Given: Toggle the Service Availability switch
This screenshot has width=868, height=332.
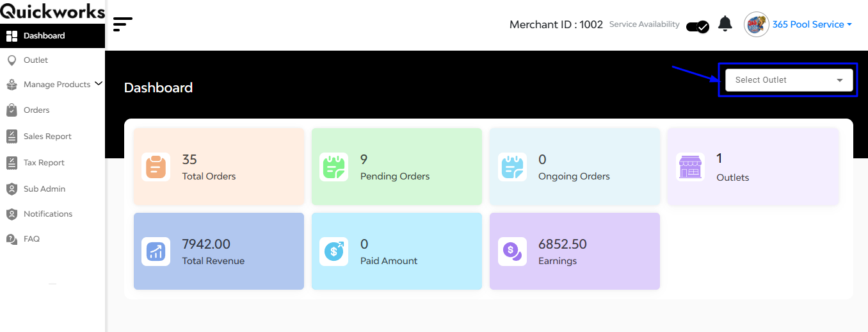Looking at the screenshot, I should pos(697,26).
